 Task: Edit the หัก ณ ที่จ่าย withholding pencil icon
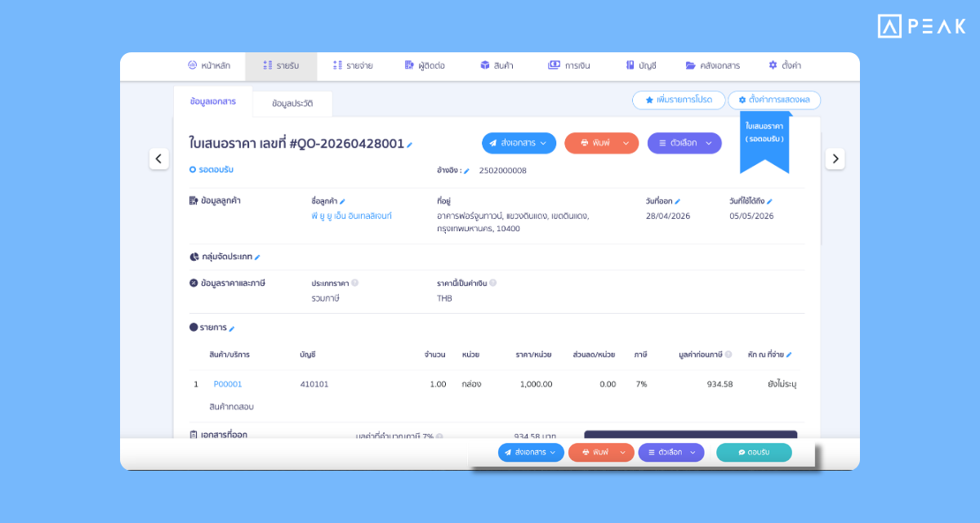(789, 355)
